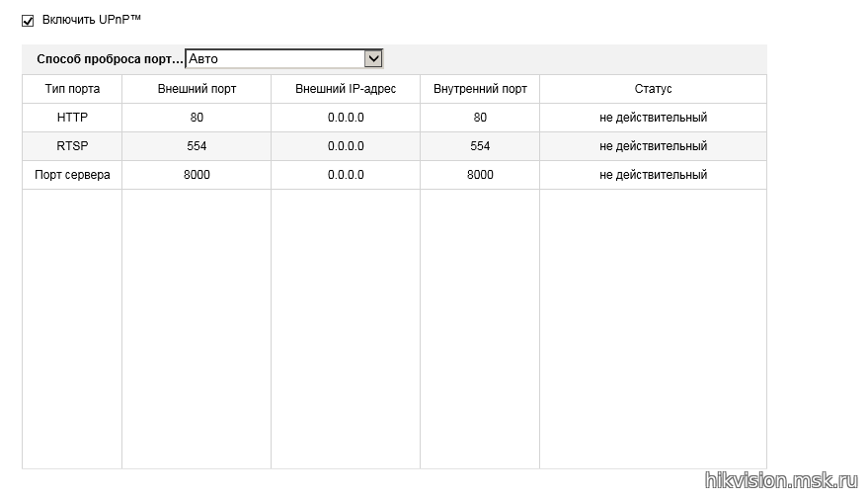Screen dimensions: 868x498
Task: Click the Авто port mapping combo box
Action: [284, 58]
